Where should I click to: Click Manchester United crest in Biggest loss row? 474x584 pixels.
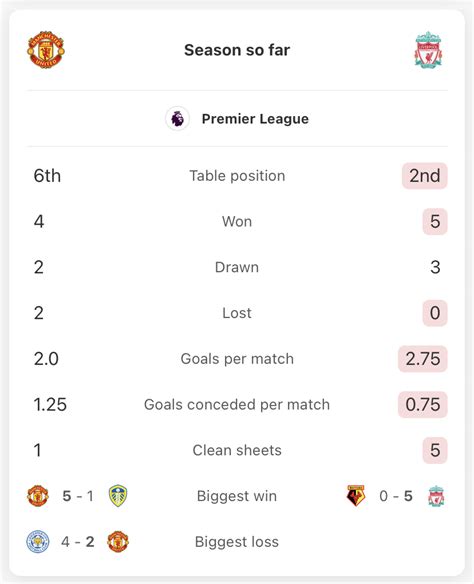click(118, 542)
